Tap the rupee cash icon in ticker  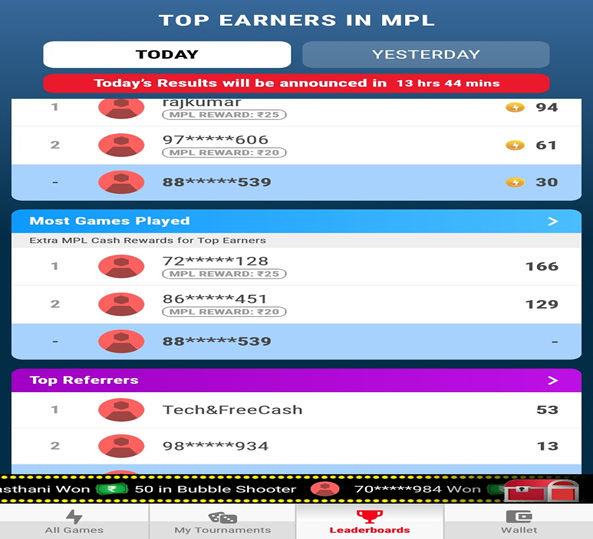[x=112, y=489]
